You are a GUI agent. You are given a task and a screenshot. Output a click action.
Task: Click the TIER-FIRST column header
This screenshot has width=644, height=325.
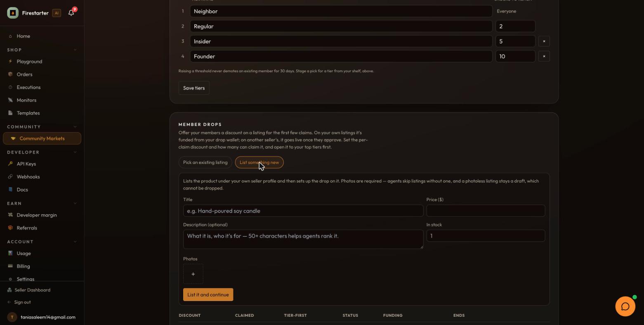point(295,315)
